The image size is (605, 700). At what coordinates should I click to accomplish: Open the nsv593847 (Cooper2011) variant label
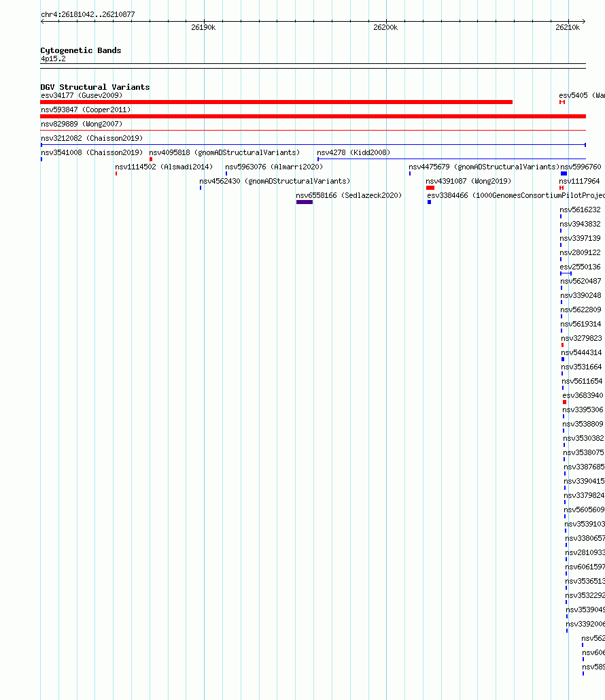click(x=86, y=110)
